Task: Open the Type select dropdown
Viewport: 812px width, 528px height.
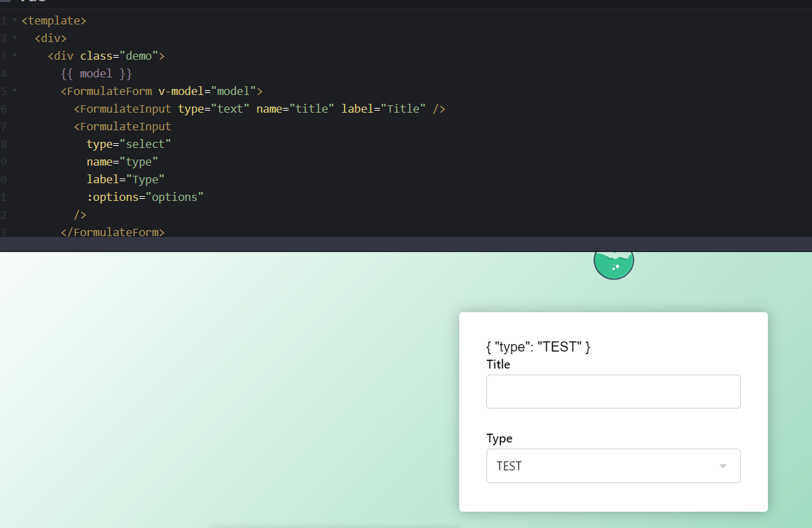Action: click(613, 466)
